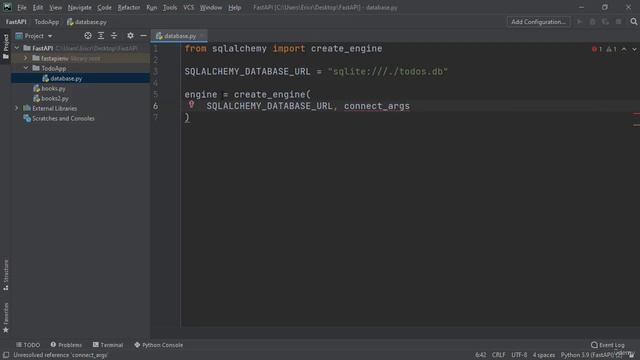Hide the Project panel with minus icon
This screenshot has height=360, width=640.
click(x=143, y=36)
